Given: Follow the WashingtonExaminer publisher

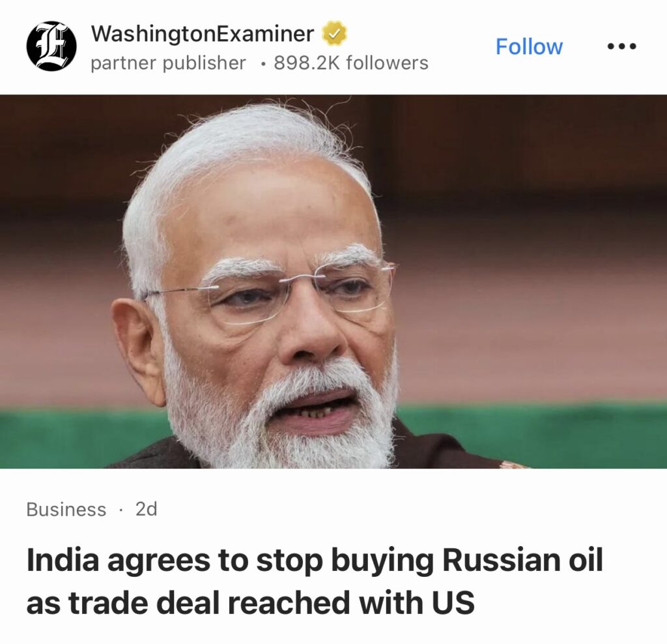Looking at the screenshot, I should pos(529,46).
